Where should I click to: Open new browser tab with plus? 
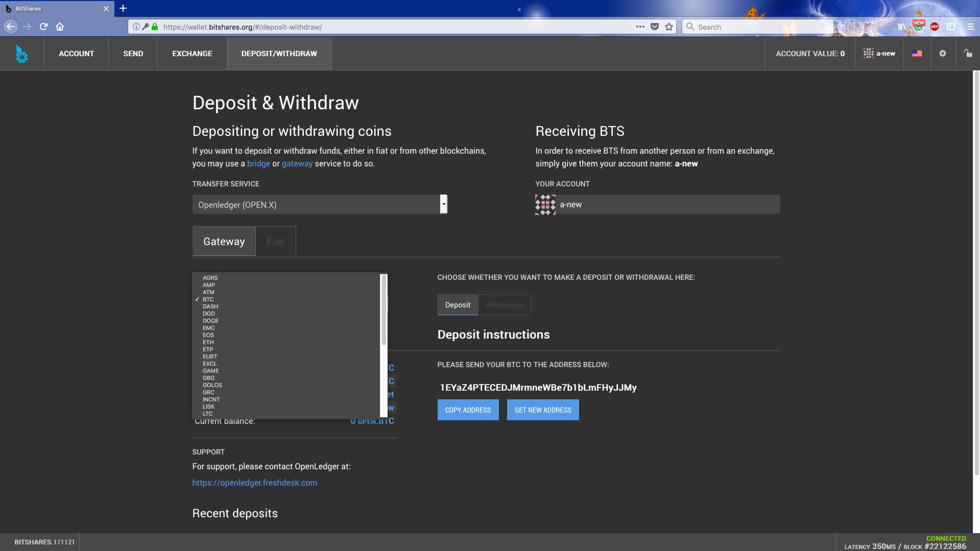[123, 8]
